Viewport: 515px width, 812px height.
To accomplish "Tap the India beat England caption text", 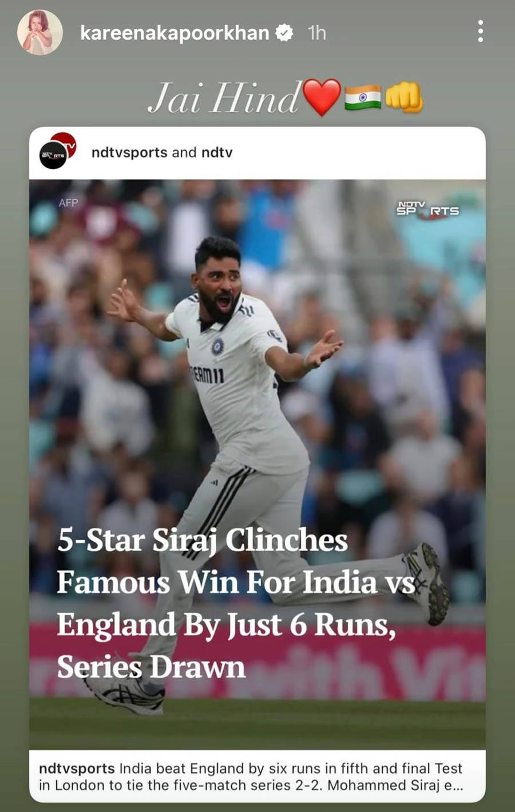I will coord(251,777).
